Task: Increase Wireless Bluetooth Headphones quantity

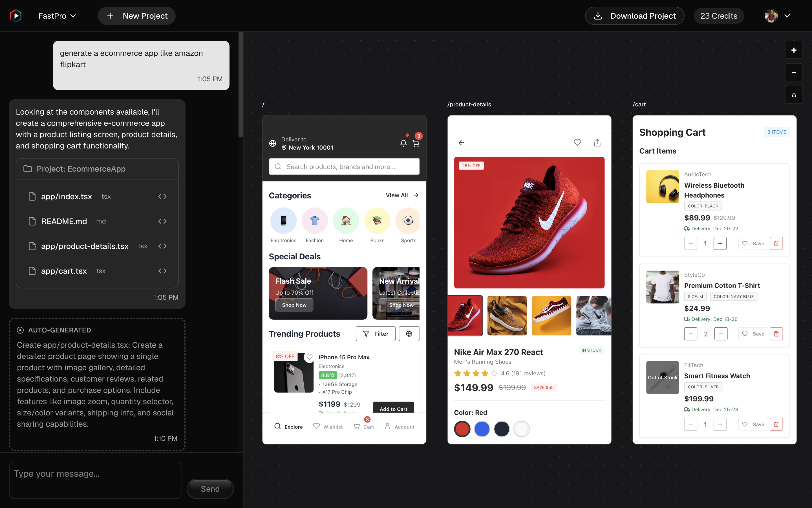Action: click(x=720, y=244)
